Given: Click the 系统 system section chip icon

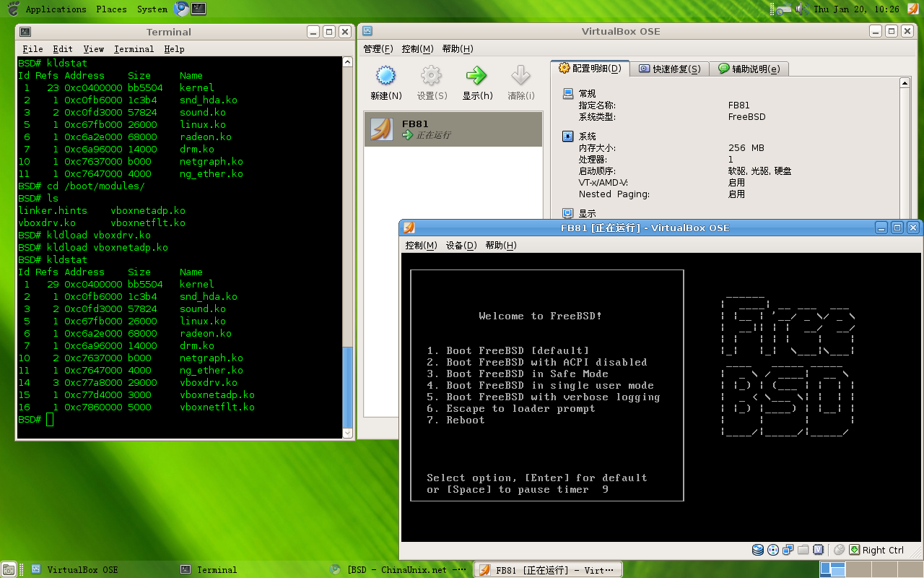Looking at the screenshot, I should coord(567,137).
